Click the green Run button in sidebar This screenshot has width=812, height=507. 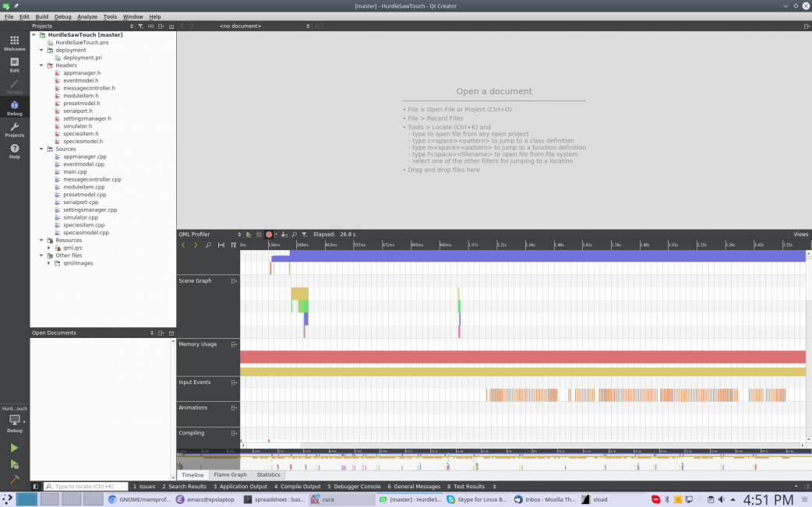tap(14, 448)
